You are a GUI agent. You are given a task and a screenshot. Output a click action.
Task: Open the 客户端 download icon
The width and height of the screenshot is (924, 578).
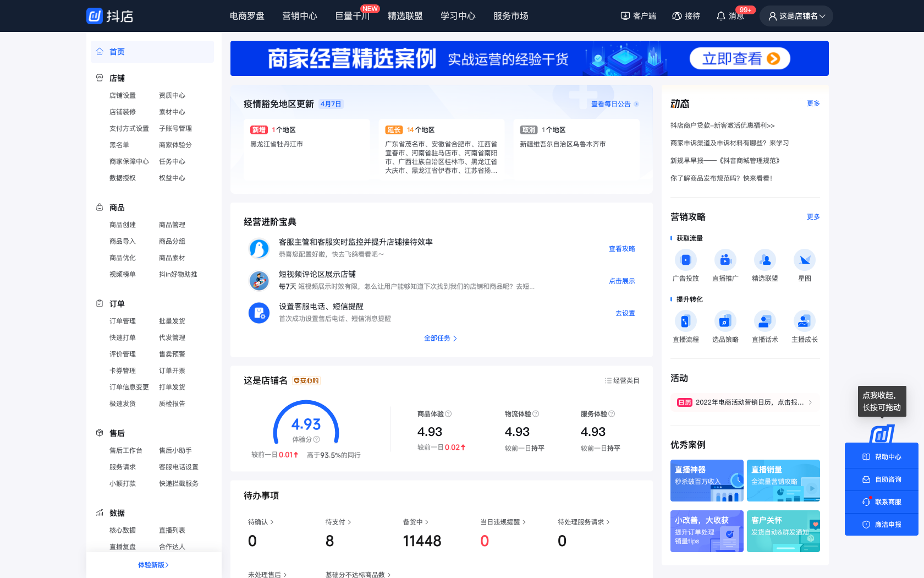pos(625,16)
